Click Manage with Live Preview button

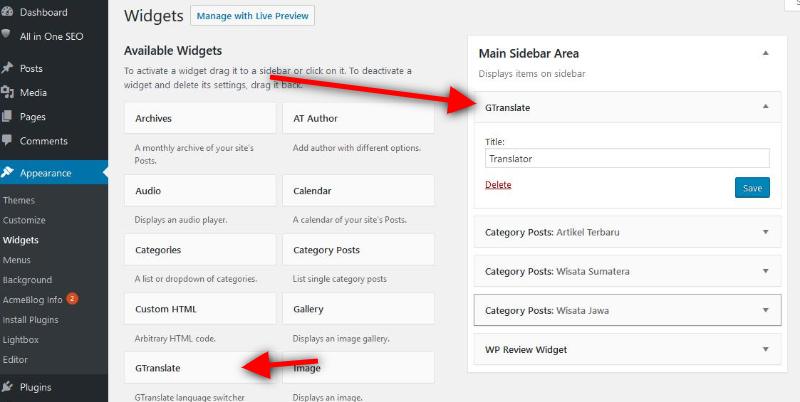pyautogui.click(x=253, y=16)
